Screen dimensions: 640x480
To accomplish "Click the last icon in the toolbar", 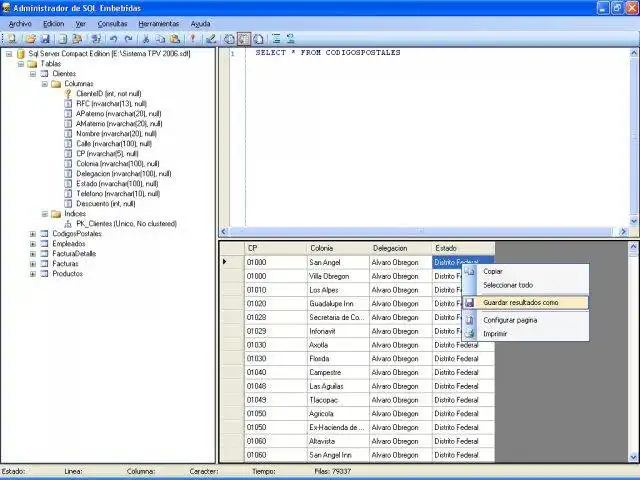I will tap(291, 39).
